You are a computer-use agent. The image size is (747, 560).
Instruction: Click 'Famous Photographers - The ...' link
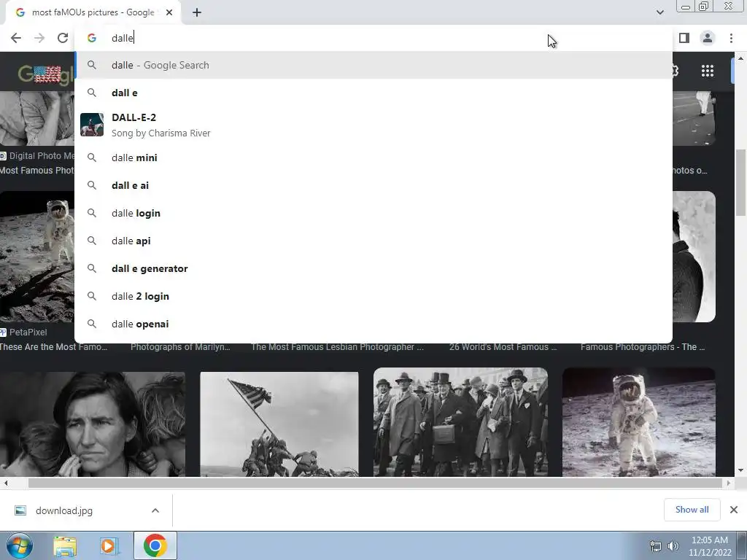click(x=643, y=347)
